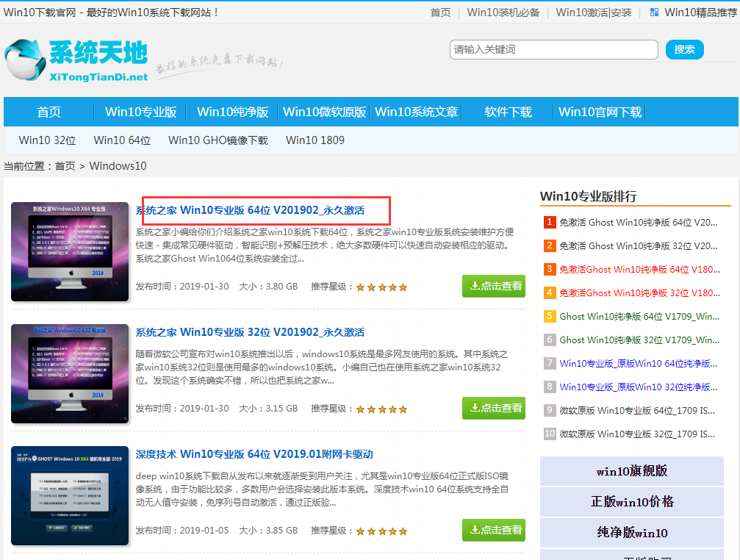
Task: Open Ghost Win10纯净版 64位 V1709_Win... link
Action: pyautogui.click(x=639, y=317)
